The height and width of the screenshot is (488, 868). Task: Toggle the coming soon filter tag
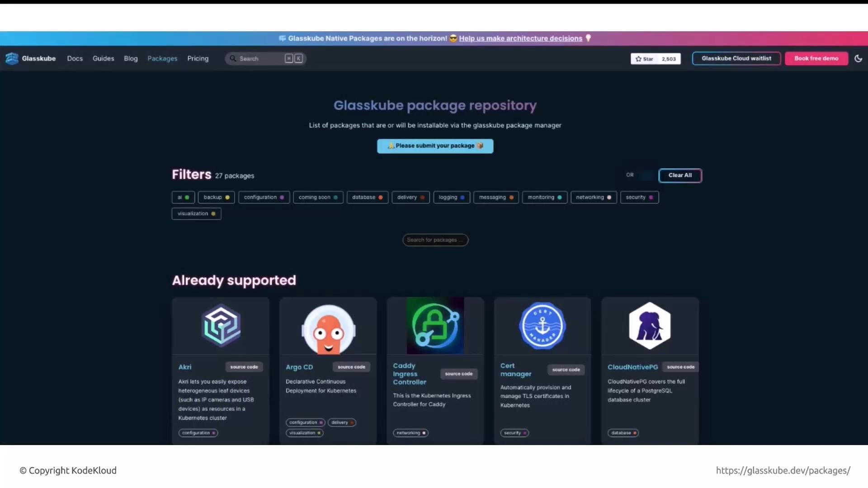pyautogui.click(x=318, y=197)
